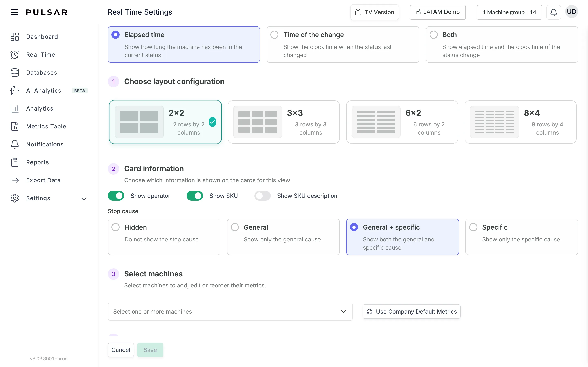Viewport: 588px width, 367px height.
Task: Open the Select one or more machines dropdown
Action: 230,311
